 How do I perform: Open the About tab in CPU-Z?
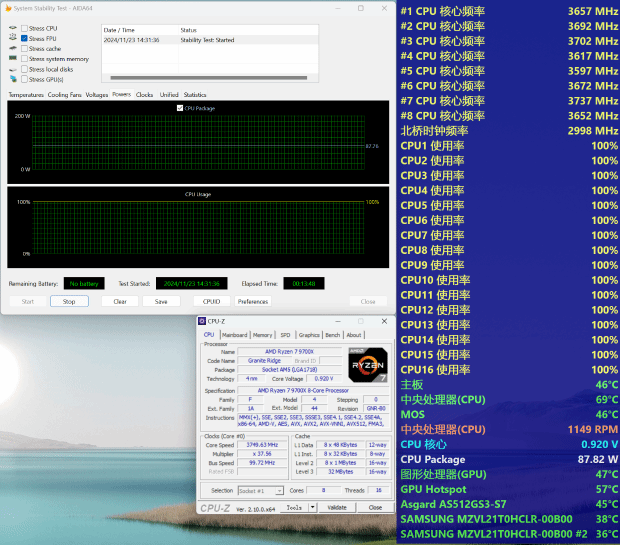tap(354, 335)
